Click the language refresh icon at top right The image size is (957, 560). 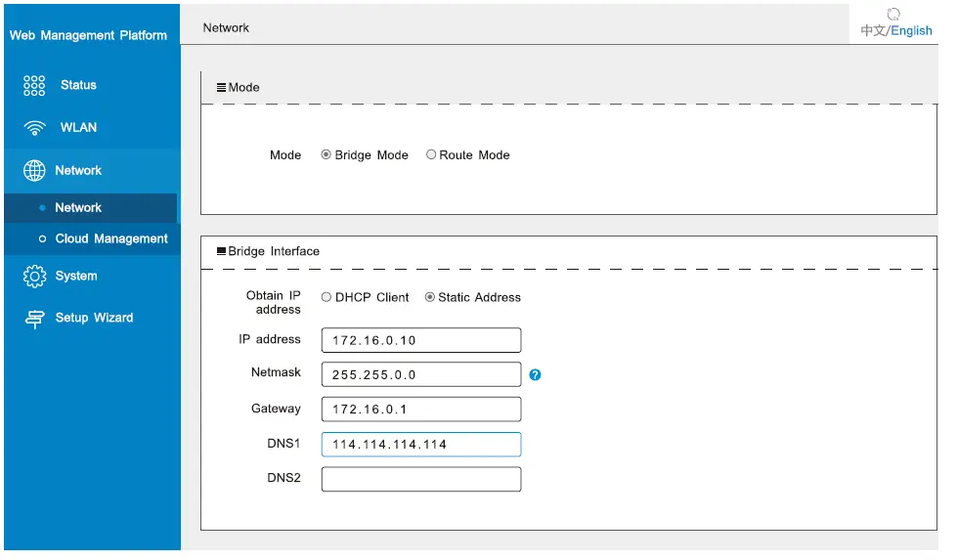coord(893,14)
